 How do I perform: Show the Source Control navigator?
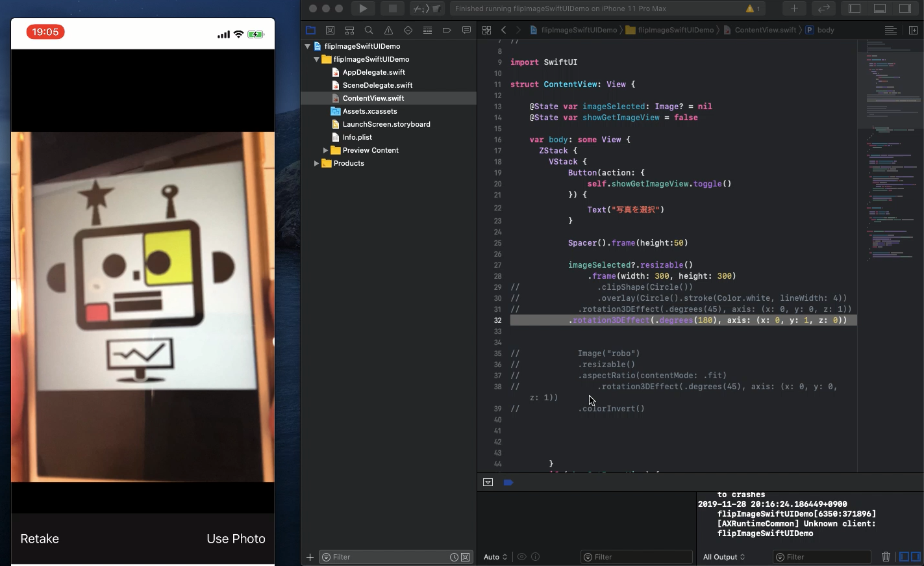pyautogui.click(x=330, y=30)
